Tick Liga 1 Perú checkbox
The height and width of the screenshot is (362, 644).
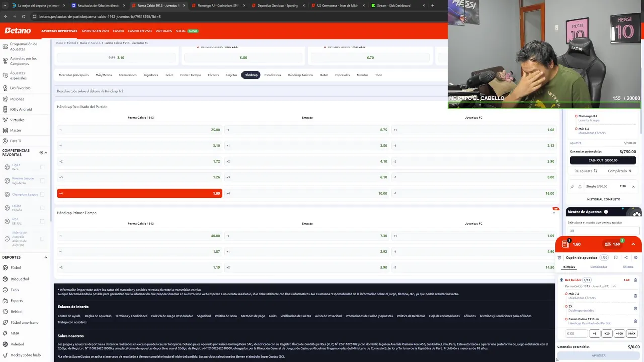[x=42, y=167]
